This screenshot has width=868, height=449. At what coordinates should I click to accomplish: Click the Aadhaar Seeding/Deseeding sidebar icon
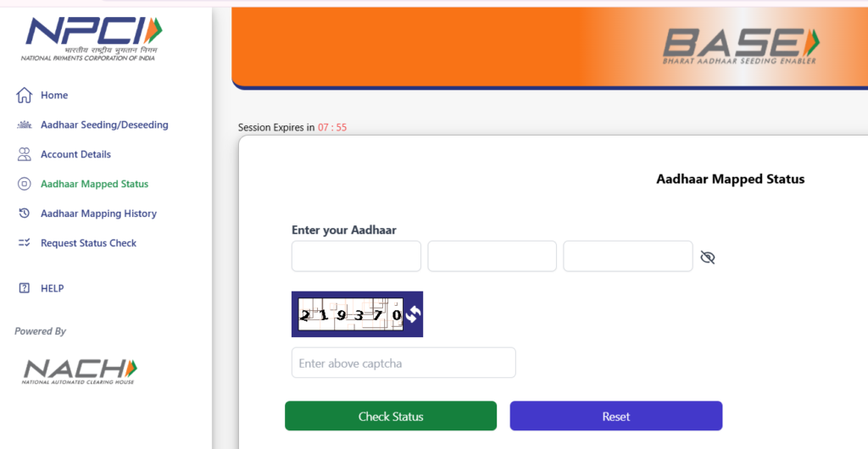point(24,125)
